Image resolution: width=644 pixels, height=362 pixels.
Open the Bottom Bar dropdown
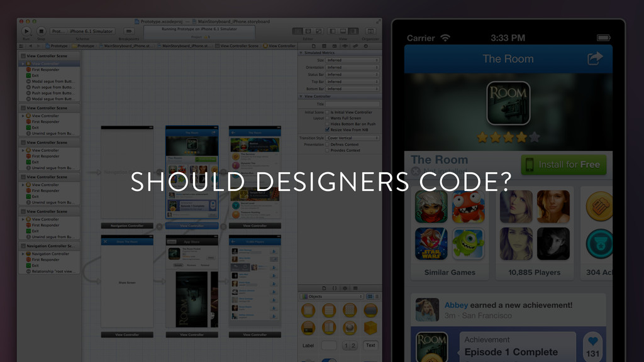tap(352, 89)
